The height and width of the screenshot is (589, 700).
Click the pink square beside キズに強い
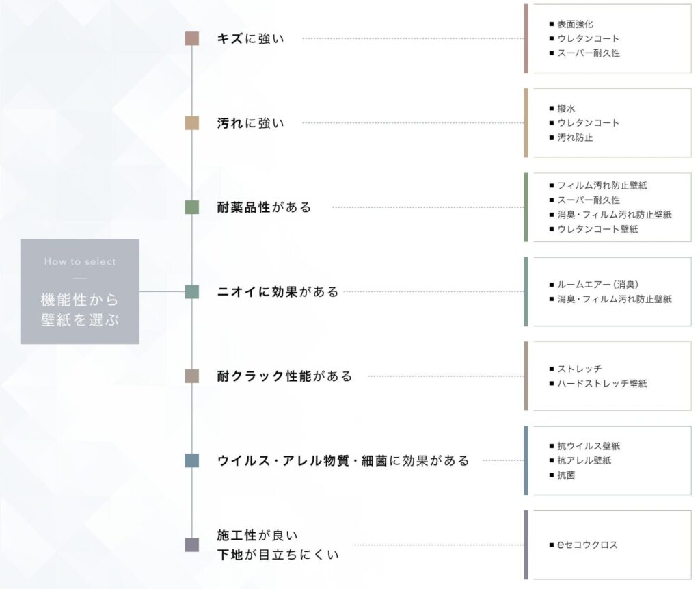(x=192, y=38)
